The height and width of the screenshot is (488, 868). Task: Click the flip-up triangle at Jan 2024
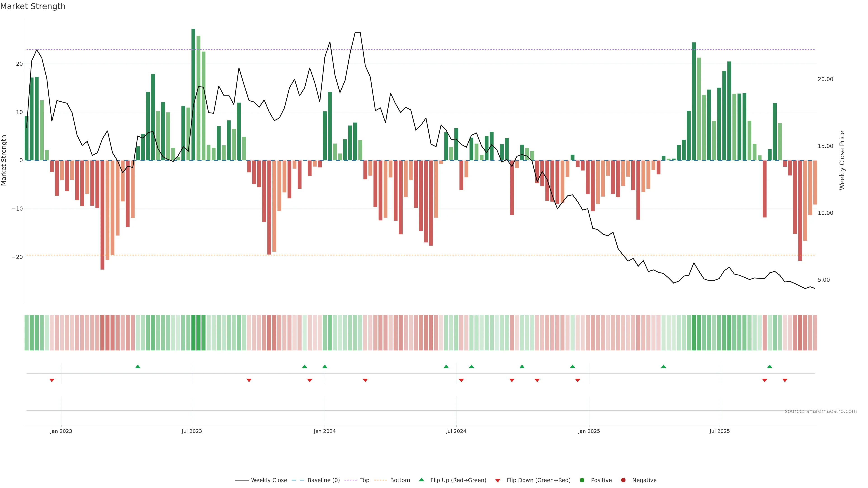tap(325, 366)
